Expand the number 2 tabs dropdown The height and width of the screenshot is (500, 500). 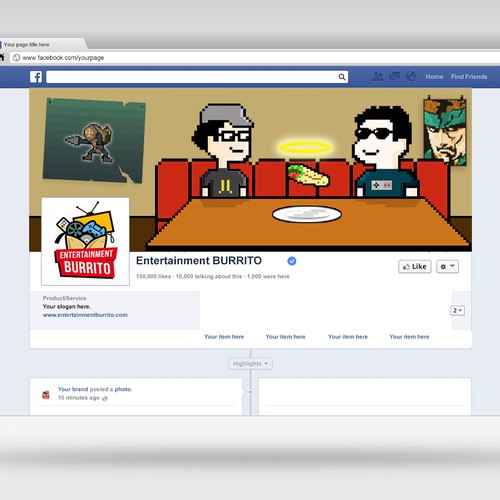(457, 310)
